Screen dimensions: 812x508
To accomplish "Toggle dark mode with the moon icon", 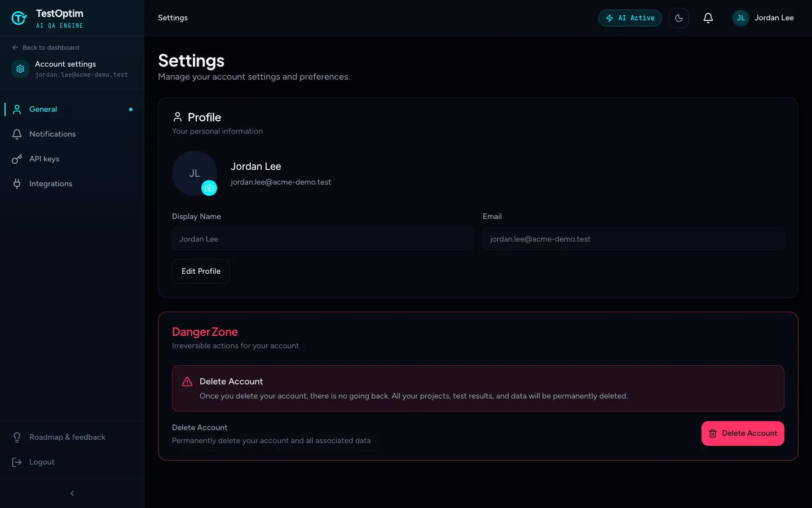I will [x=679, y=18].
